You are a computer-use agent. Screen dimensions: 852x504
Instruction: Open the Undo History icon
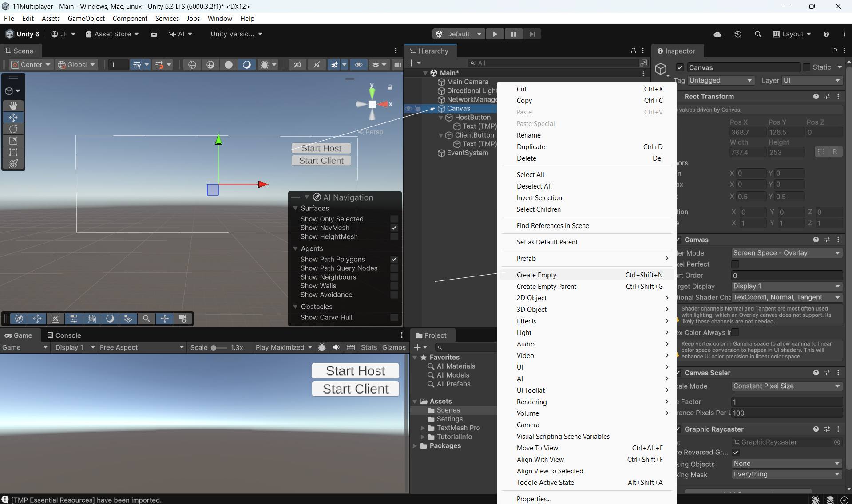738,34
